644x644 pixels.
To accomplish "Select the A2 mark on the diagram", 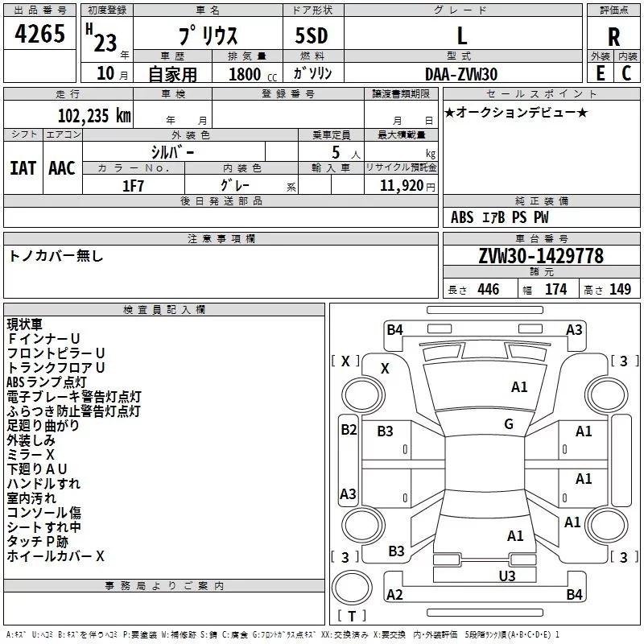I will coord(394,595).
